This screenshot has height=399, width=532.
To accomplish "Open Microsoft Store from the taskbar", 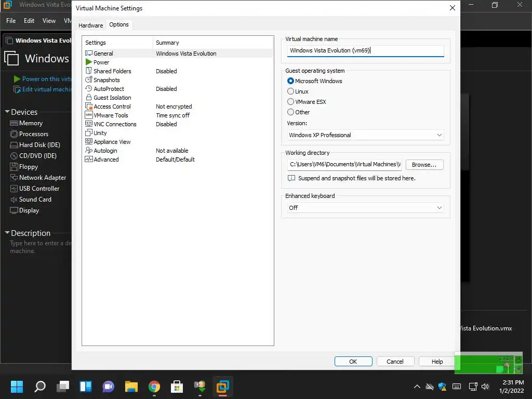I will pos(177,387).
